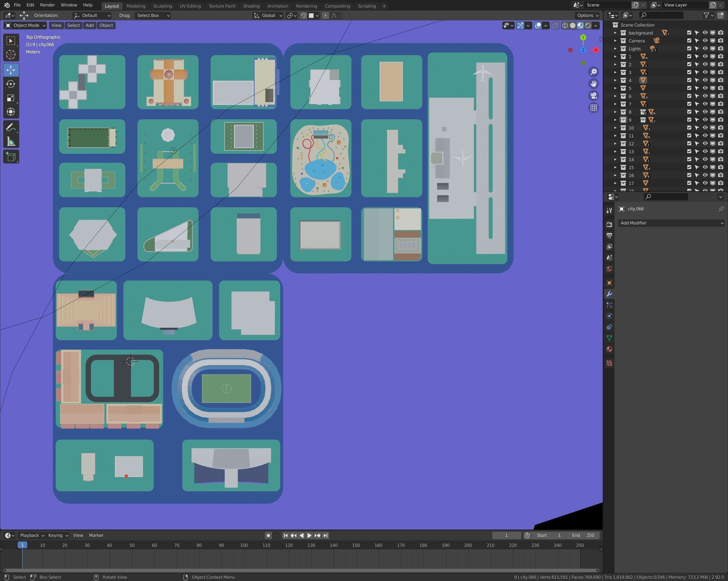The height and width of the screenshot is (581, 728).
Task: Open the Active Tool properties tab
Action: [609, 211]
